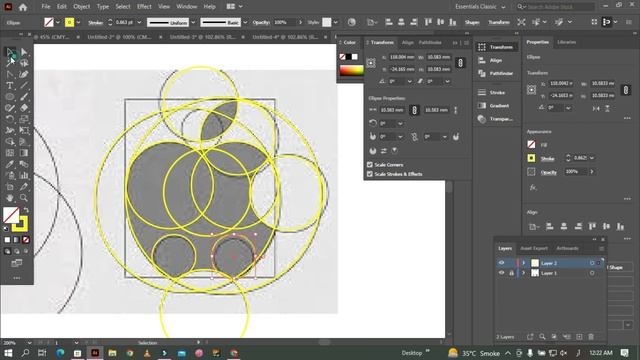This screenshot has width=640, height=360.
Task: Click the Recolor Artwork wheel icon
Action: tap(351, 22)
